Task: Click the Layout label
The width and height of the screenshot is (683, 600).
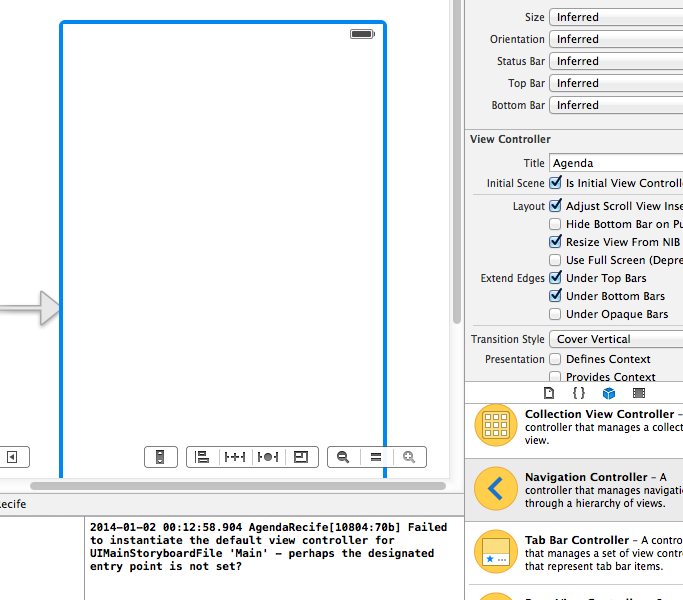Action: (x=528, y=206)
